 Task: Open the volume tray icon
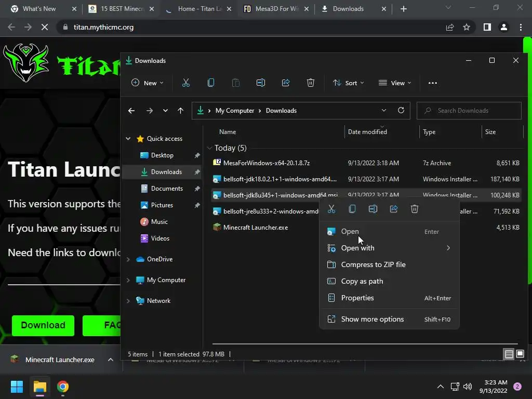point(468,387)
